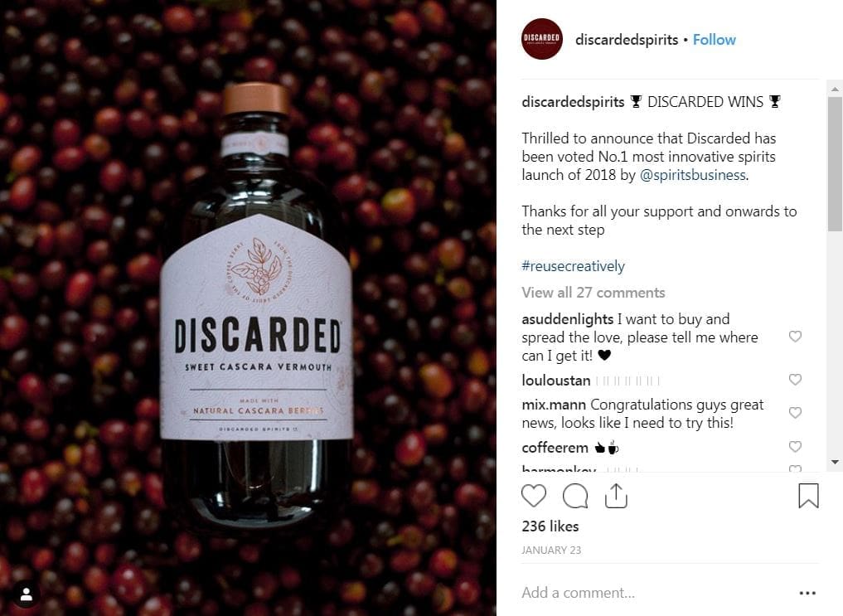Like the coffeerem comment

click(795, 446)
